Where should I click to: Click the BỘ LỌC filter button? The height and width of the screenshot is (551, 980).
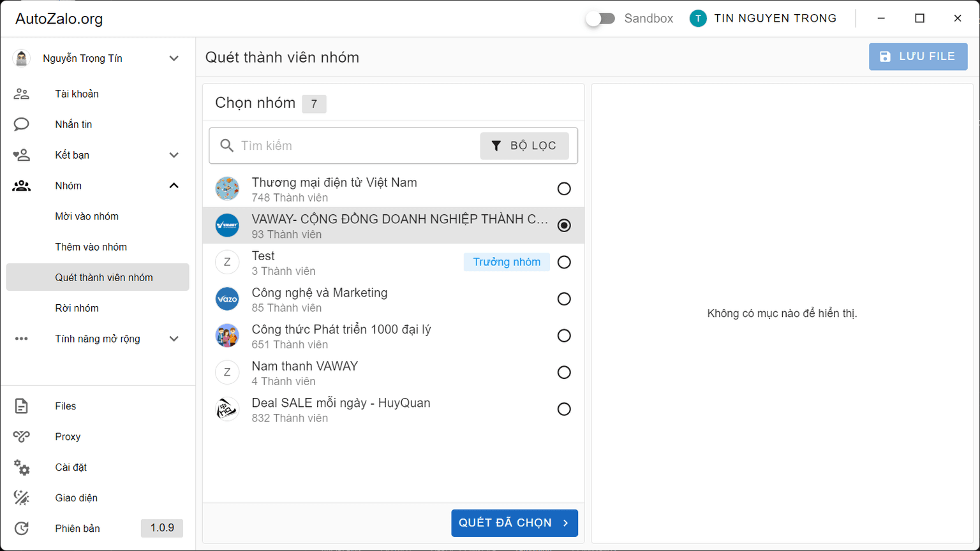tap(524, 146)
